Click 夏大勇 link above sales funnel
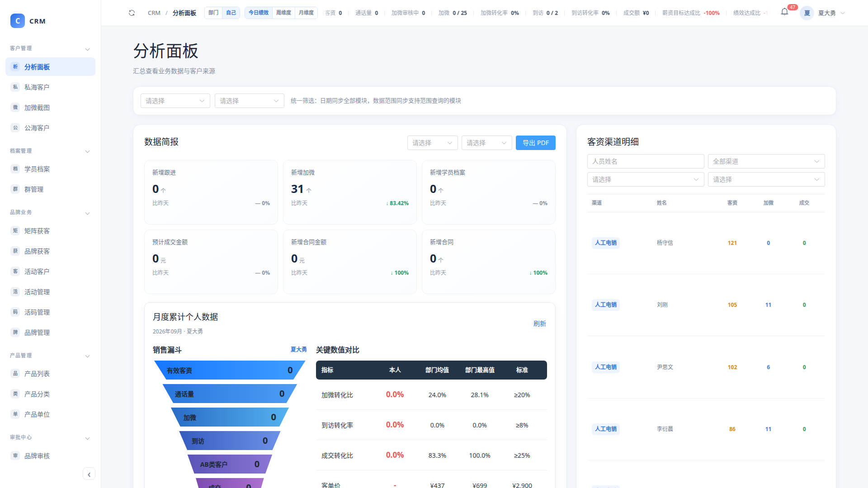Screen dimensions: 868x488 tap(298, 349)
